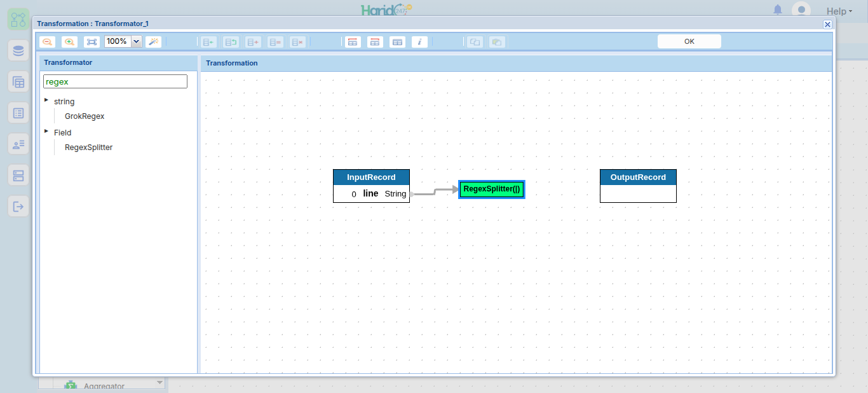Select RegexSplitter in the tree
868x393 pixels.
tap(89, 148)
